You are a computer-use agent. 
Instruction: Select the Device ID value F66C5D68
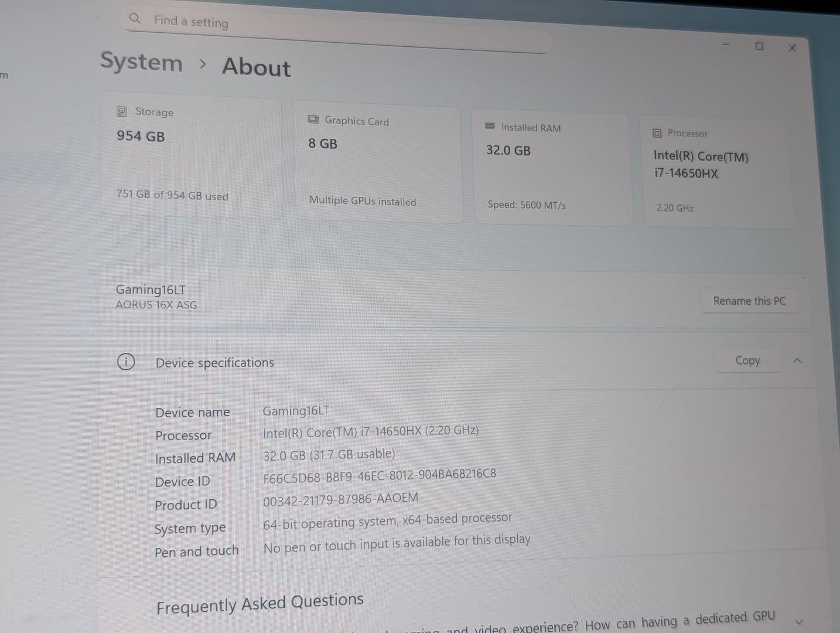point(380,475)
